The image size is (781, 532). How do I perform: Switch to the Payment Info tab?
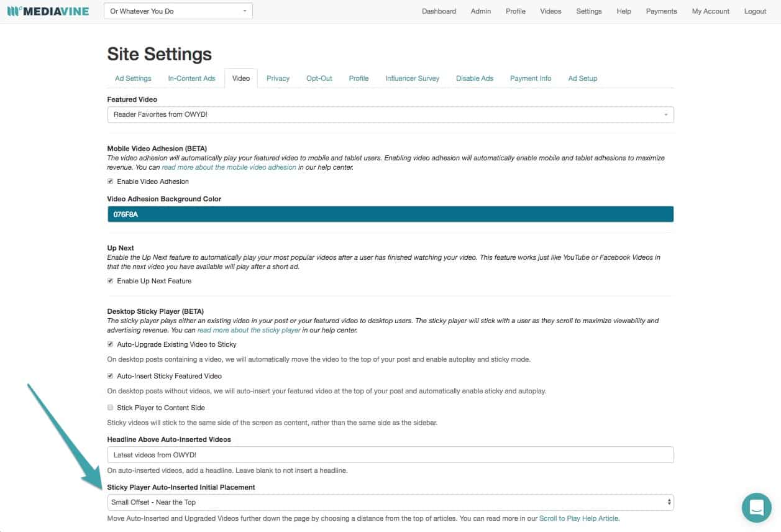531,78
